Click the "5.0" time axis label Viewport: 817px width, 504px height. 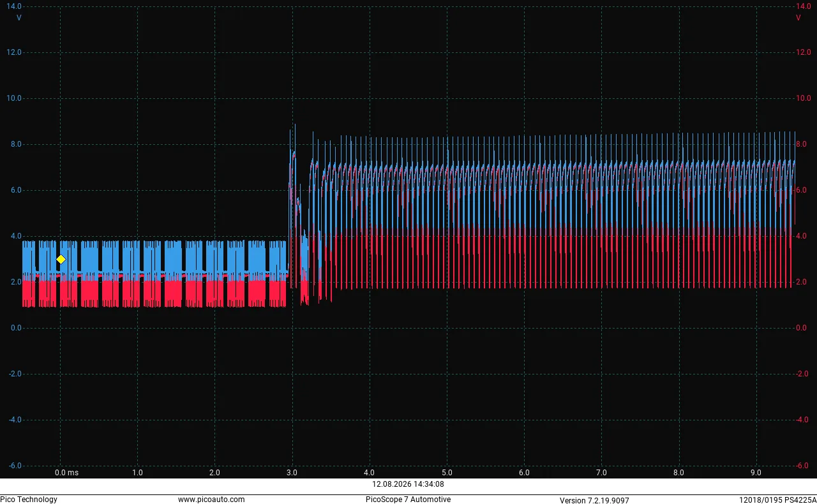point(447,473)
